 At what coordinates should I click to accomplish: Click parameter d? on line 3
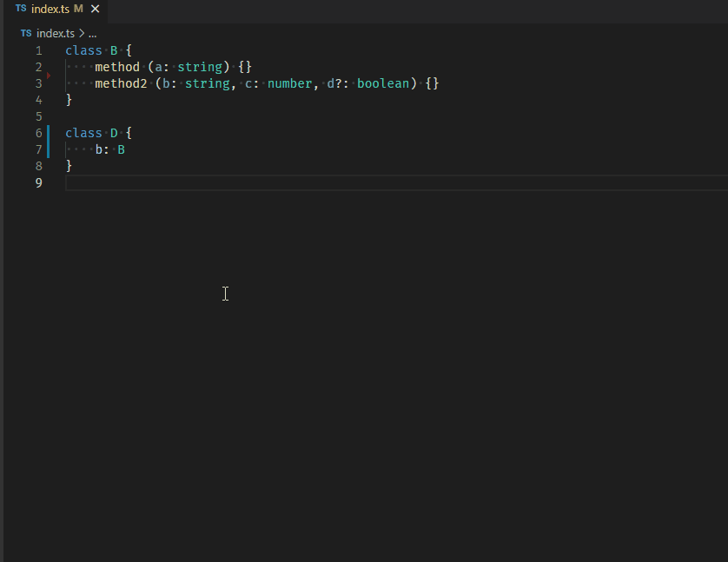pos(334,83)
